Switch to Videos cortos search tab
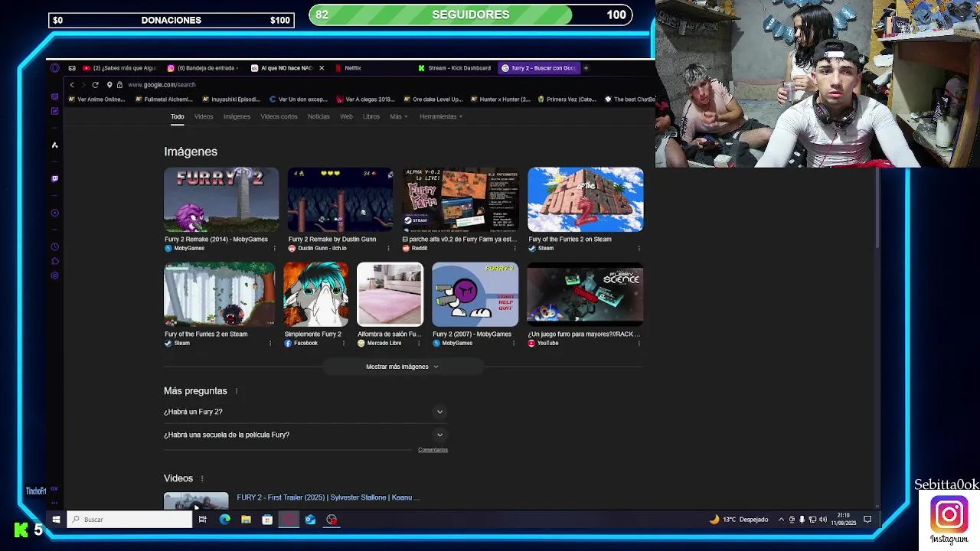Viewport: 980px width, 551px height. [x=279, y=116]
